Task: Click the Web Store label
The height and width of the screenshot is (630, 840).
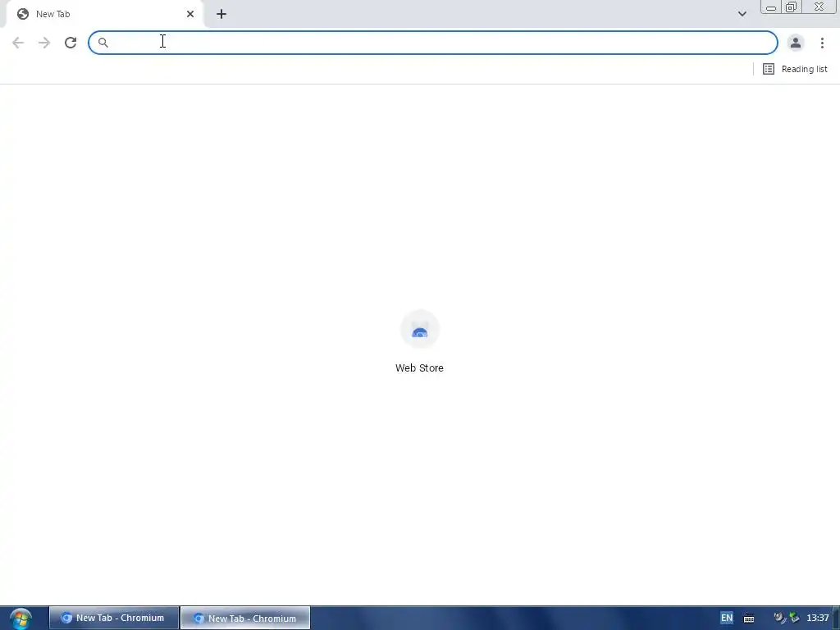Action: (419, 368)
